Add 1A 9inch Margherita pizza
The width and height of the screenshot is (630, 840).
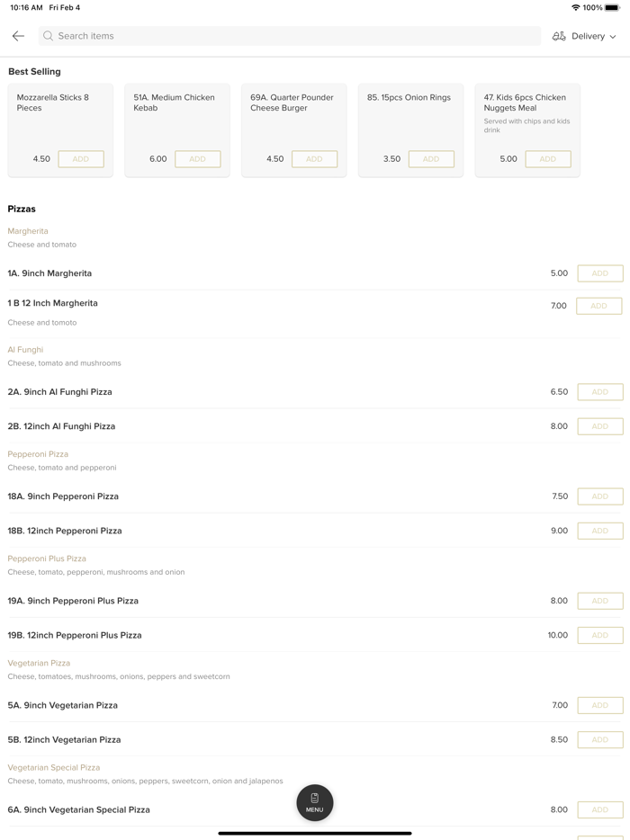pos(600,273)
